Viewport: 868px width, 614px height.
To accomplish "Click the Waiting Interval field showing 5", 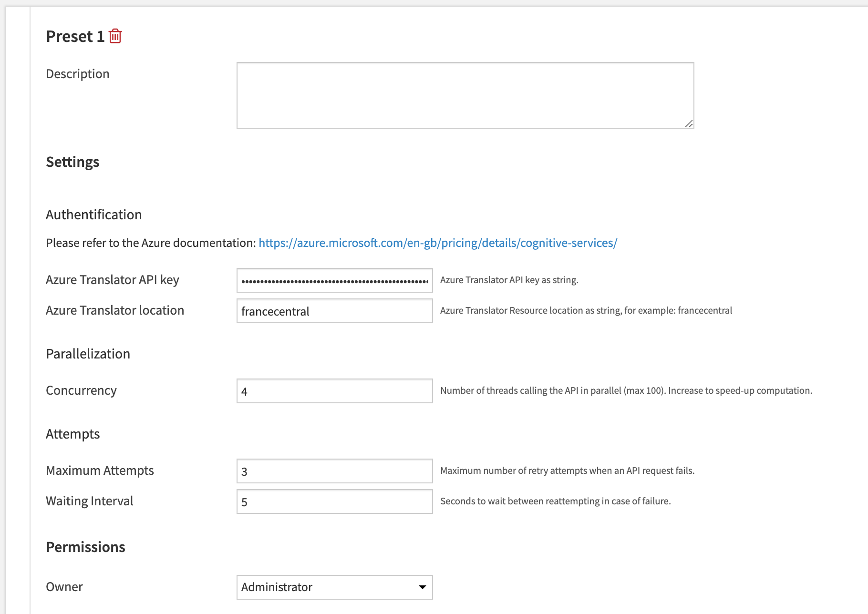I will pos(334,501).
